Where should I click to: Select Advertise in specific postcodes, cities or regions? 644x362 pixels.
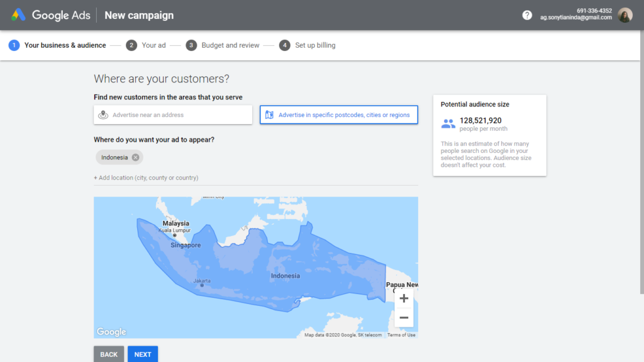(343, 115)
